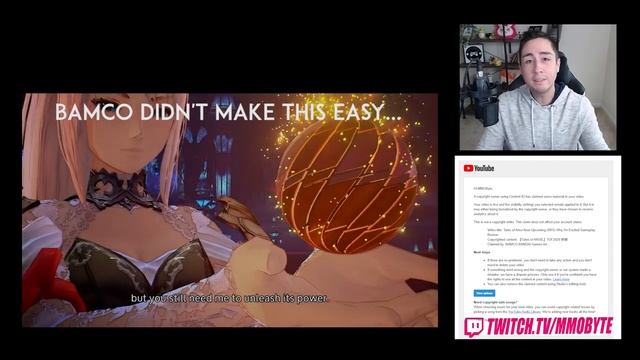Viewport: 640px width, 360px height.
Task: Click the 'Next steps' heading in the email
Action: (x=482, y=253)
